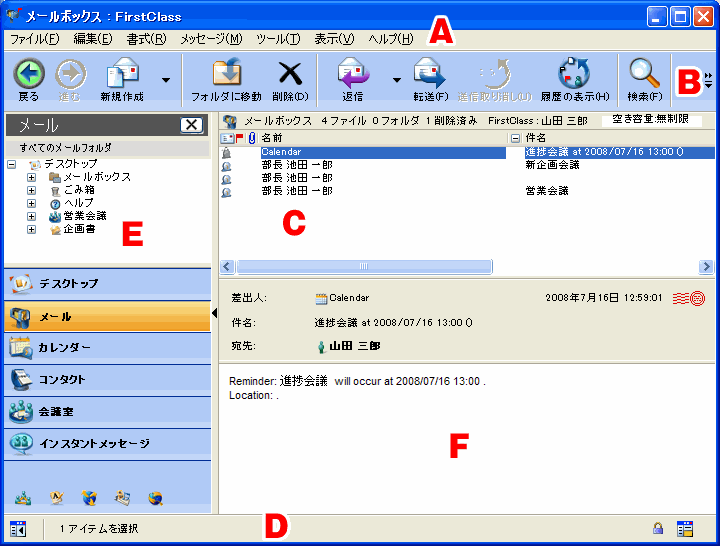Screen dimensions: 720x546
Task: Open the history view (履歴の表示) icon
Action: click(574, 73)
